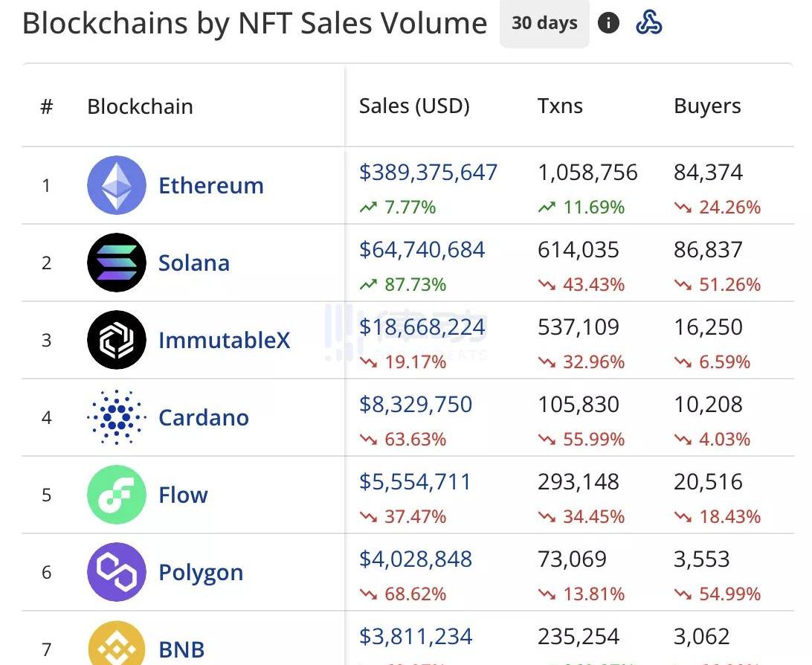Click Polygon sales value $4,028,848
This screenshot has height=665, width=812.
[x=416, y=559]
